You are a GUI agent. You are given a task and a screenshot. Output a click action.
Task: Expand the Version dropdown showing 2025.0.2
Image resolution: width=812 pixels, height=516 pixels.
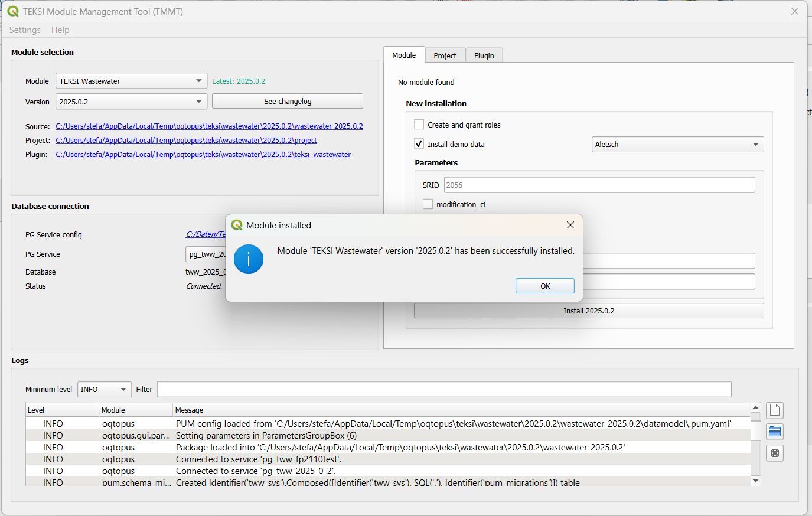click(x=131, y=102)
